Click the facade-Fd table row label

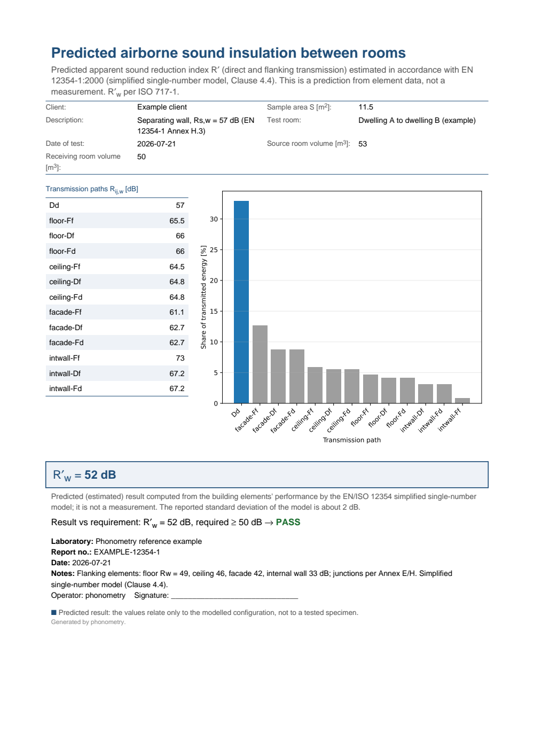(x=66, y=342)
